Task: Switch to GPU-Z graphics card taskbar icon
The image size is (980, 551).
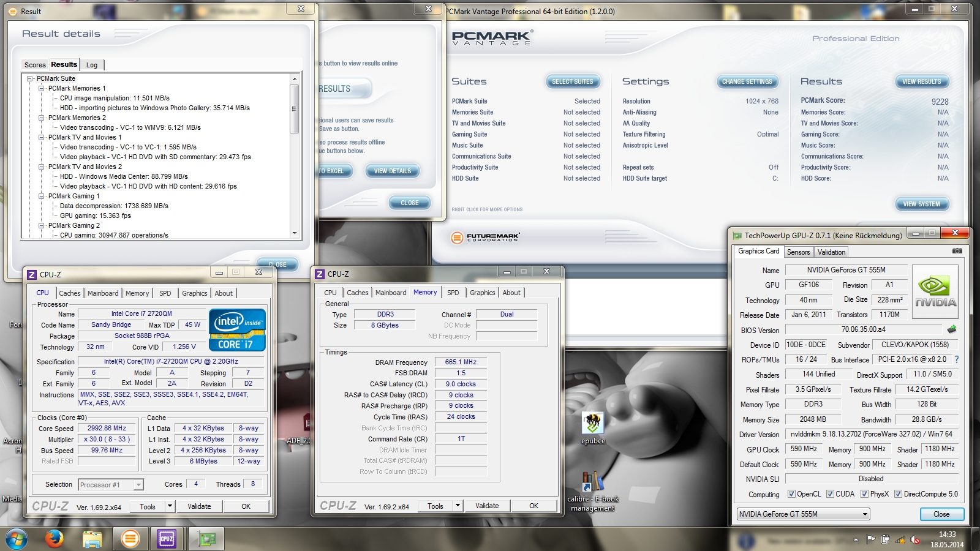Action: pos(206,539)
